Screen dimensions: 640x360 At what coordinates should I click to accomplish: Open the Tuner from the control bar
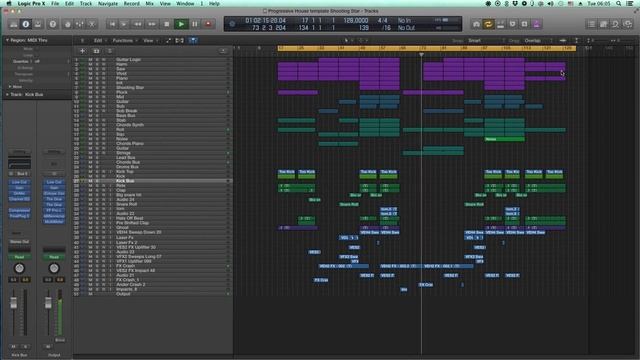tap(476, 24)
